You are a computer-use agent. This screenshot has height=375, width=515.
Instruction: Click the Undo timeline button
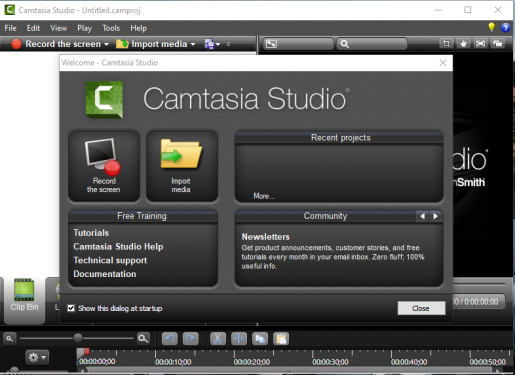tap(170, 339)
